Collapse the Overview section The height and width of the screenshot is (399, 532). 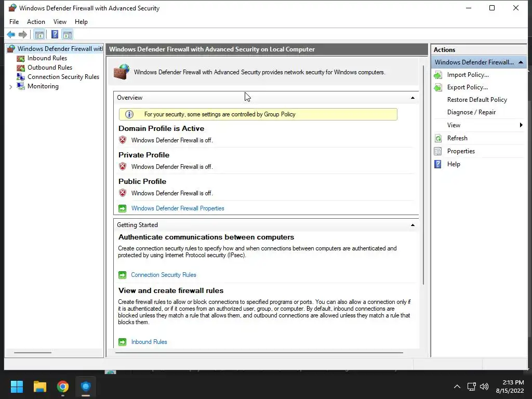point(413,98)
